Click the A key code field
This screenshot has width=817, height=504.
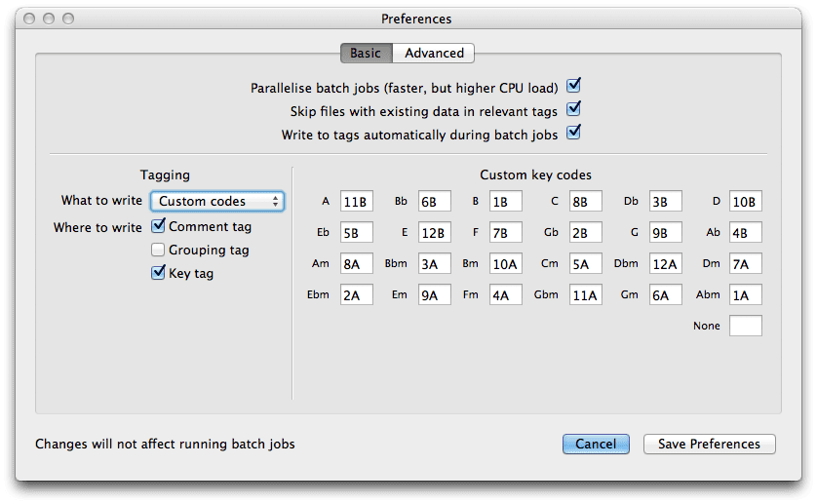(x=357, y=202)
